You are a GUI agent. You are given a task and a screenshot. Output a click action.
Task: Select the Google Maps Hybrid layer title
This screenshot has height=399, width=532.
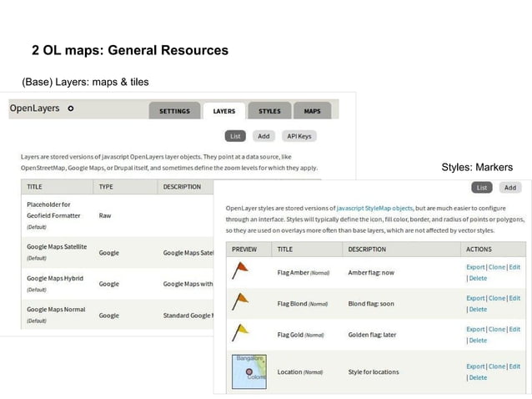coord(55,278)
